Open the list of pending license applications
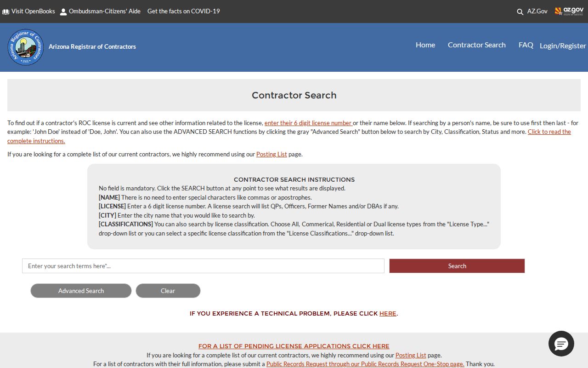The width and height of the screenshot is (588, 368). pyautogui.click(x=294, y=346)
